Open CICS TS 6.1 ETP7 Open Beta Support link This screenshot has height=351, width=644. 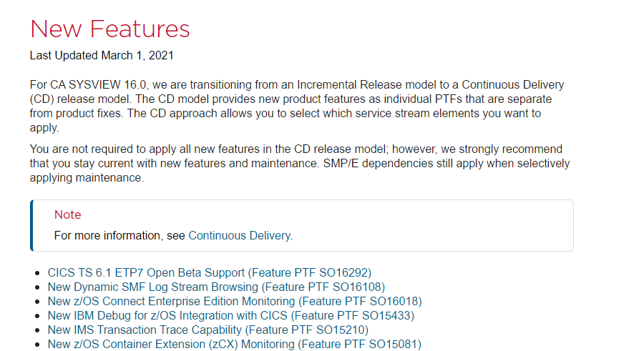pos(210,273)
